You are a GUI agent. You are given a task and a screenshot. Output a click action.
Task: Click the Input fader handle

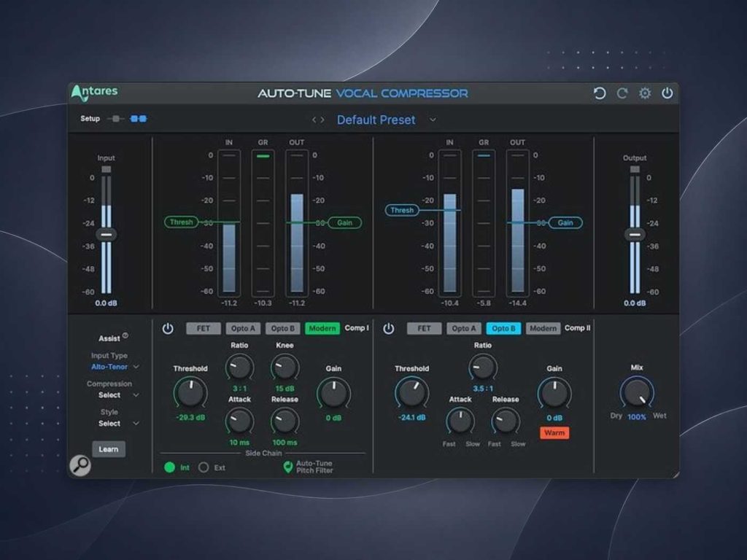click(x=107, y=234)
